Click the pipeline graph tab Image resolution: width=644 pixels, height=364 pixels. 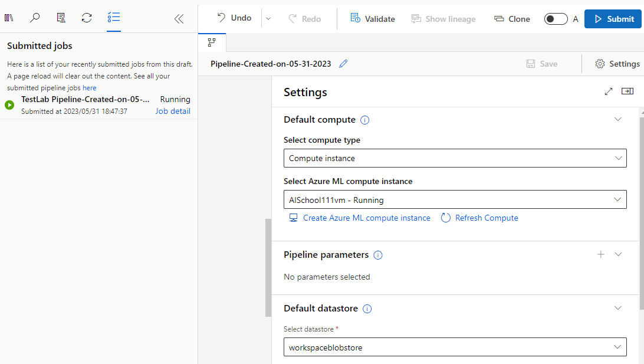(x=212, y=42)
